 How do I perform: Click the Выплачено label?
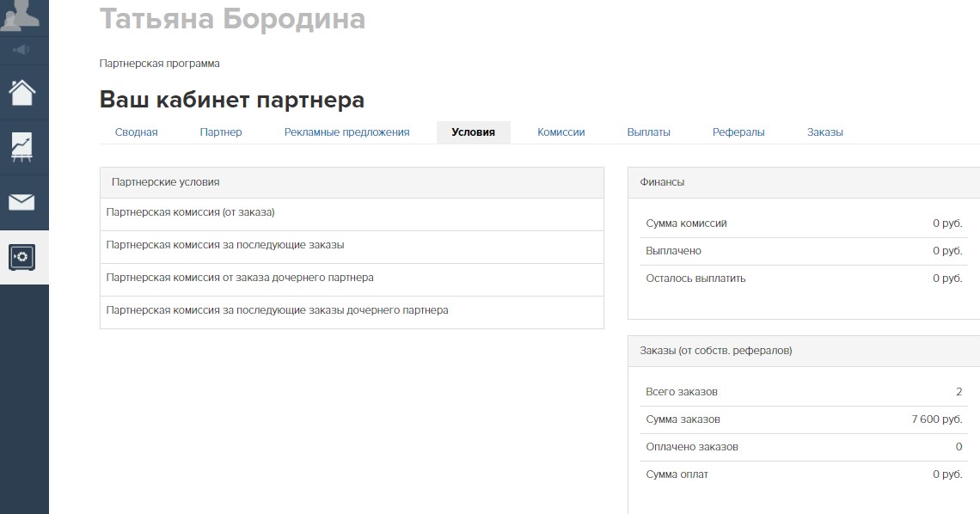coord(674,251)
